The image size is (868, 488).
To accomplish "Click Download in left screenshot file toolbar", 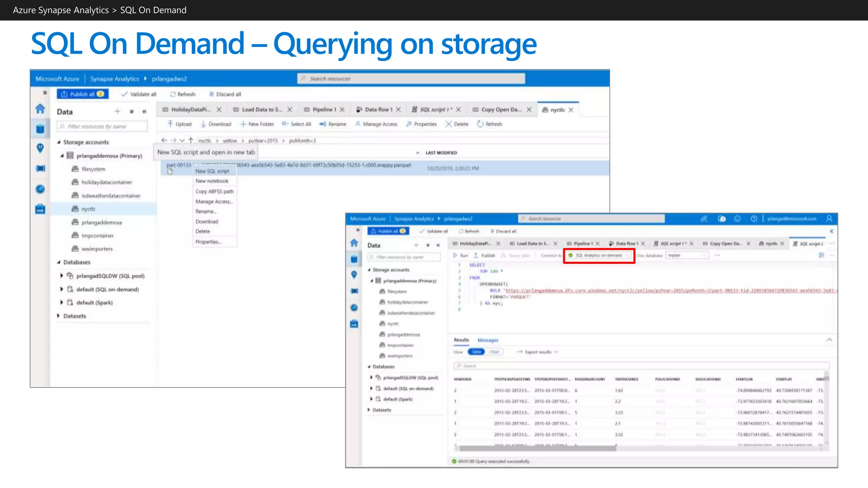I will 216,124.
